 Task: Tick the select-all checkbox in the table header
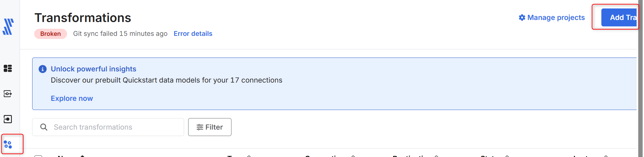[x=38, y=156]
